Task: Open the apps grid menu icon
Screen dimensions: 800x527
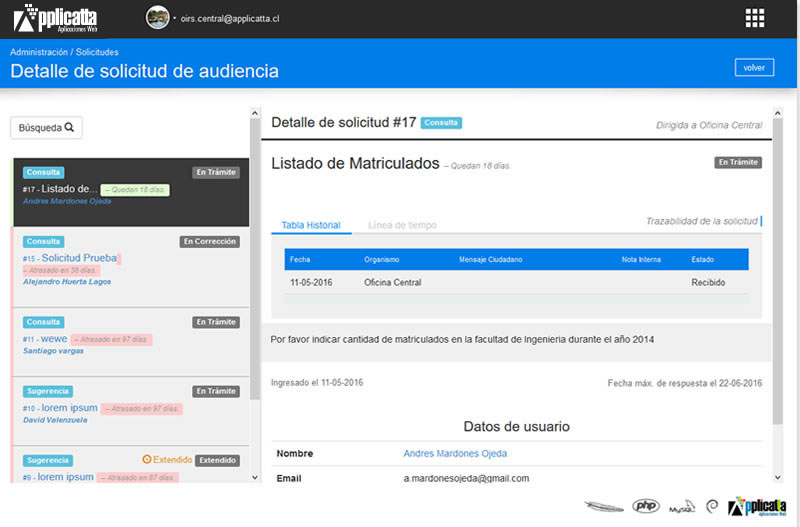Action: (x=755, y=18)
